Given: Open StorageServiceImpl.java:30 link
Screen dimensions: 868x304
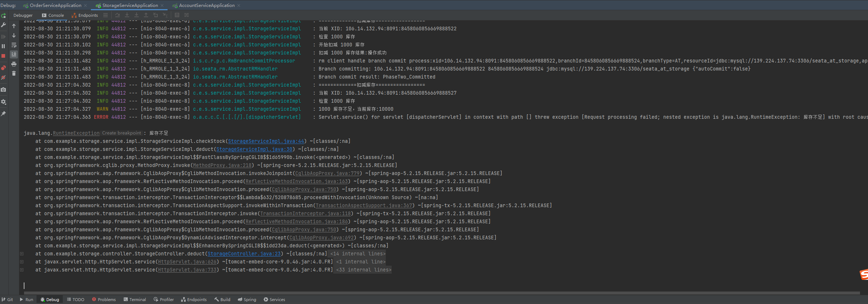Looking at the screenshot, I should [254, 149].
